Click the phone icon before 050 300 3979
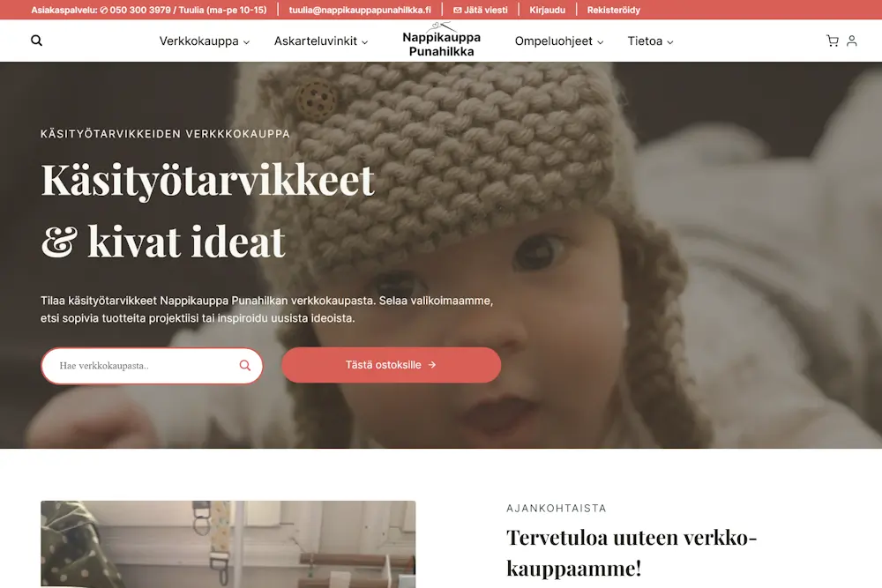 [103, 10]
